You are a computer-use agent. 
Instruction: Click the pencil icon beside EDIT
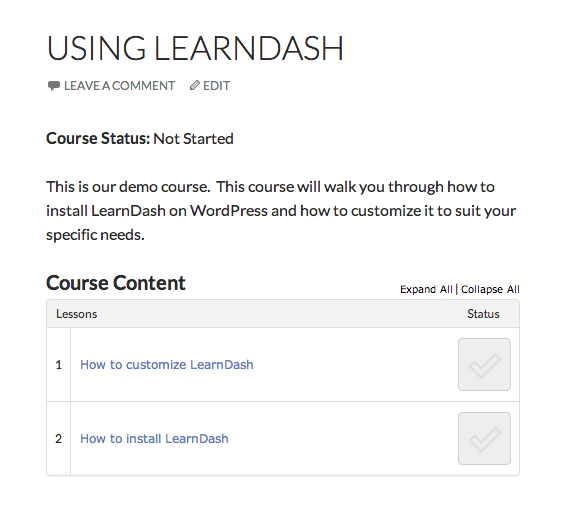tap(195, 85)
